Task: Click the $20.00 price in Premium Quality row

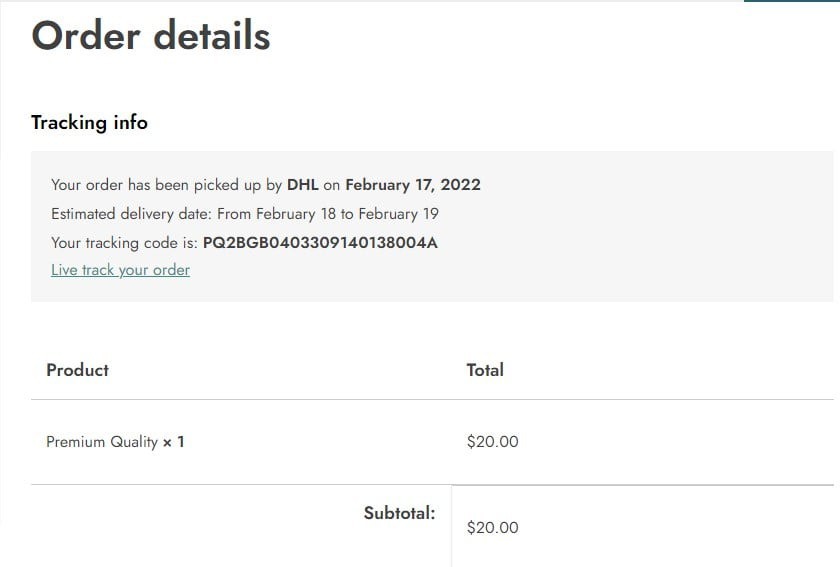Action: click(492, 442)
